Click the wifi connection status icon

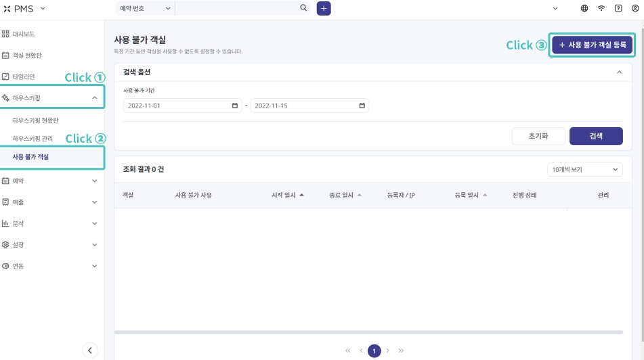(601, 8)
